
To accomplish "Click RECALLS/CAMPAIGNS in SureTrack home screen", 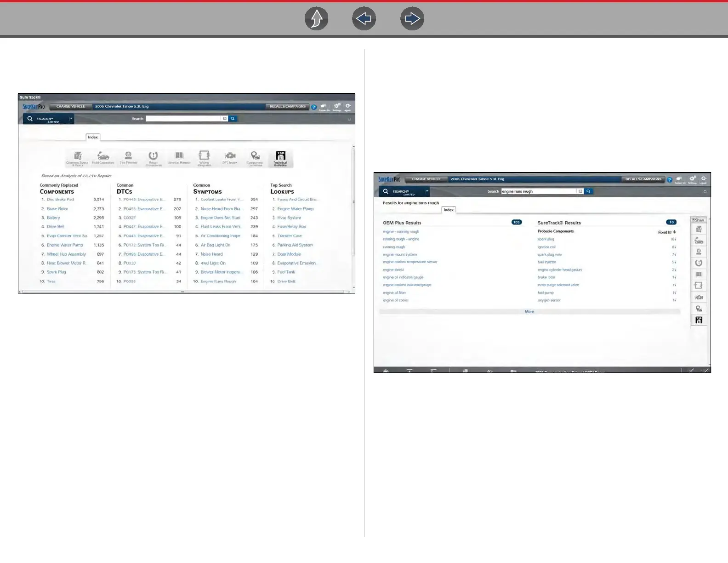I will tap(288, 106).
